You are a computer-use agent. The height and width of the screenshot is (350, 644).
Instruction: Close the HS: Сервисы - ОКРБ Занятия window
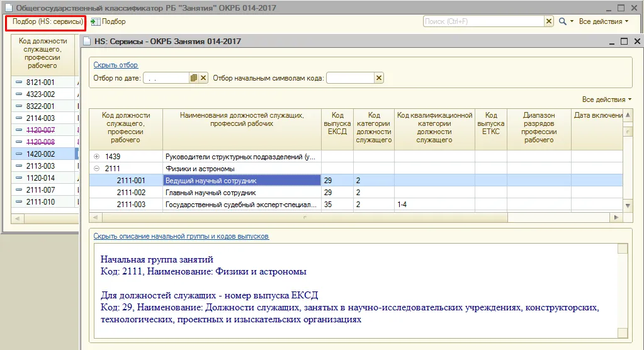(637, 41)
